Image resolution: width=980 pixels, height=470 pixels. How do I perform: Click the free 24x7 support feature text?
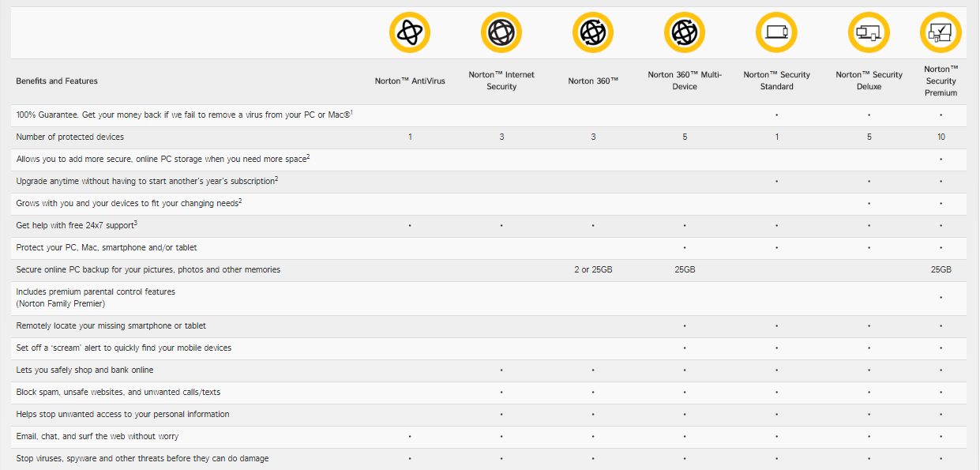click(77, 226)
